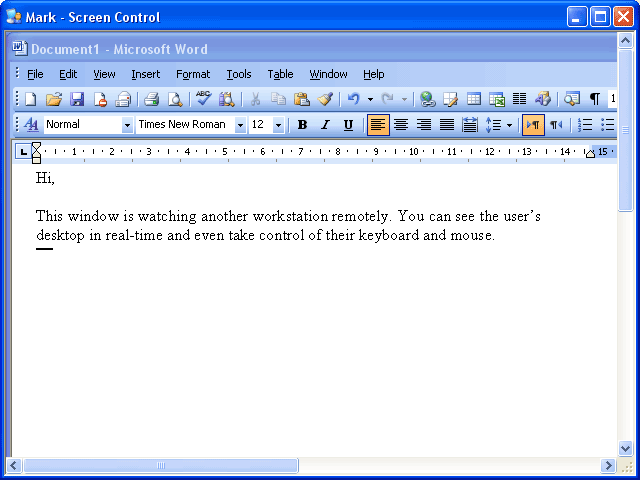Open the Style dropdown arrow
Image resolution: width=640 pixels, height=480 pixels.
127,125
